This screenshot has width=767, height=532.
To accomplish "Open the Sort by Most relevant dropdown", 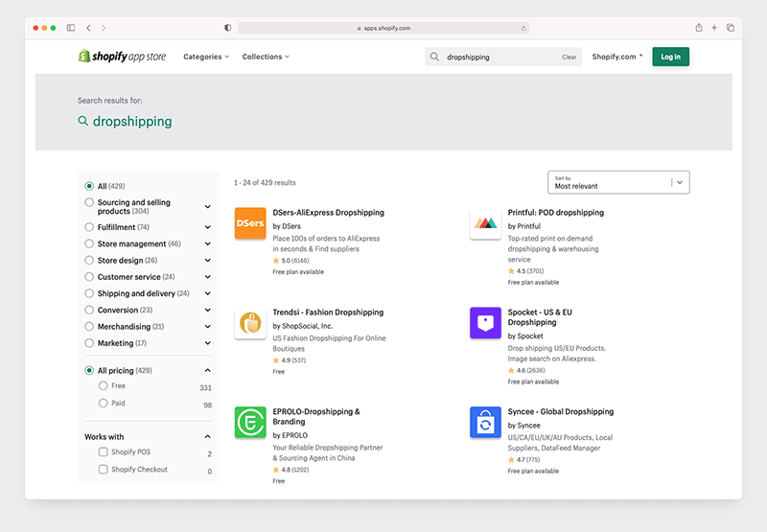I will pyautogui.click(x=618, y=182).
